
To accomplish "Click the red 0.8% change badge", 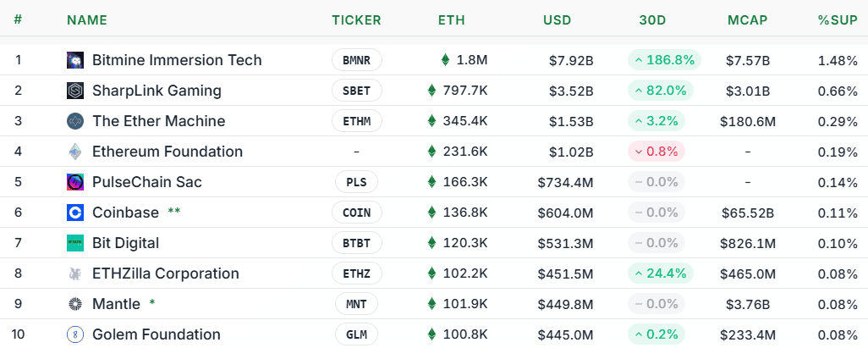I will click(656, 152).
